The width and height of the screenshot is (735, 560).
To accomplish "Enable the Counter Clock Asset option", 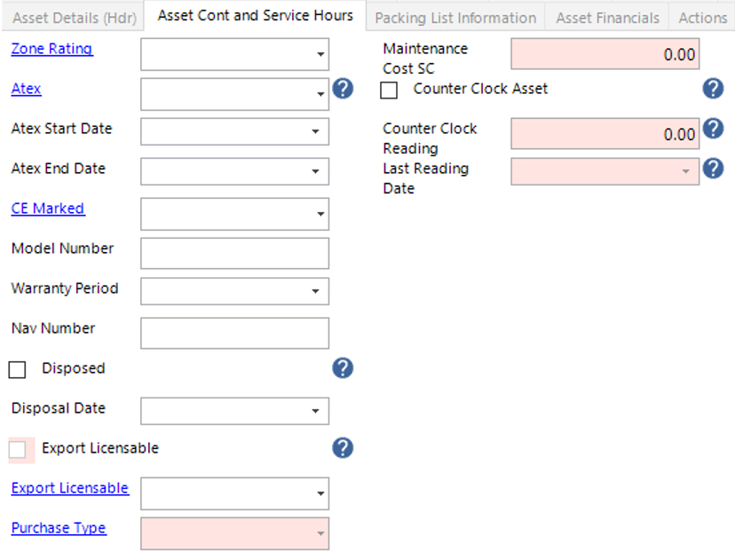I will pos(388,89).
